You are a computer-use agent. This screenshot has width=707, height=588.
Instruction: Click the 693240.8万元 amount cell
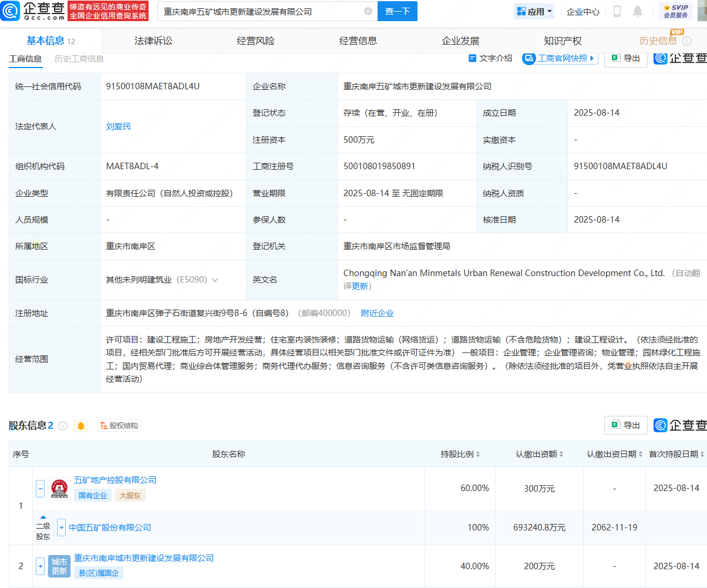click(x=538, y=527)
